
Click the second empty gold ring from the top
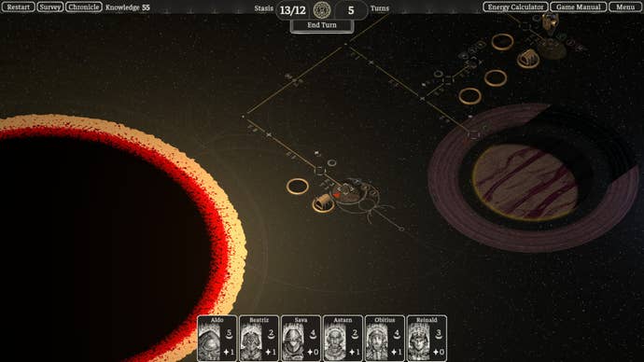click(496, 78)
